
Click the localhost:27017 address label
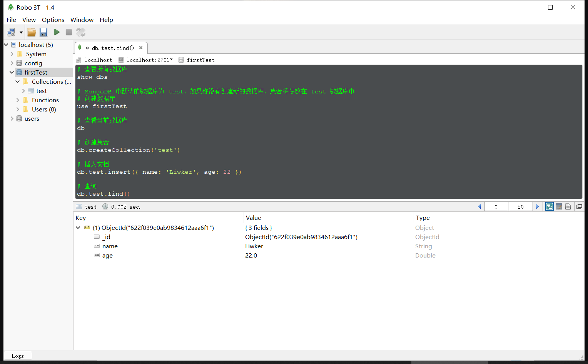point(149,60)
